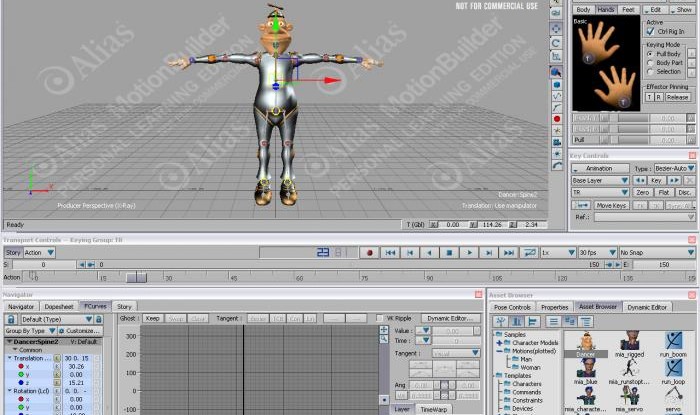Play the animation backward
700x415 pixels.
pos(429,253)
